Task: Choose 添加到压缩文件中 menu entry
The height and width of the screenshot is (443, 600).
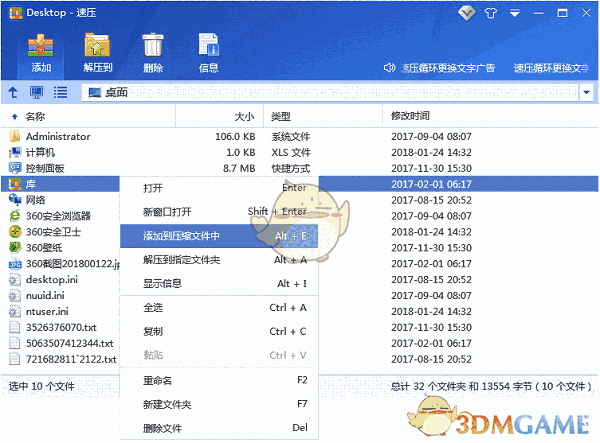Action: point(219,236)
